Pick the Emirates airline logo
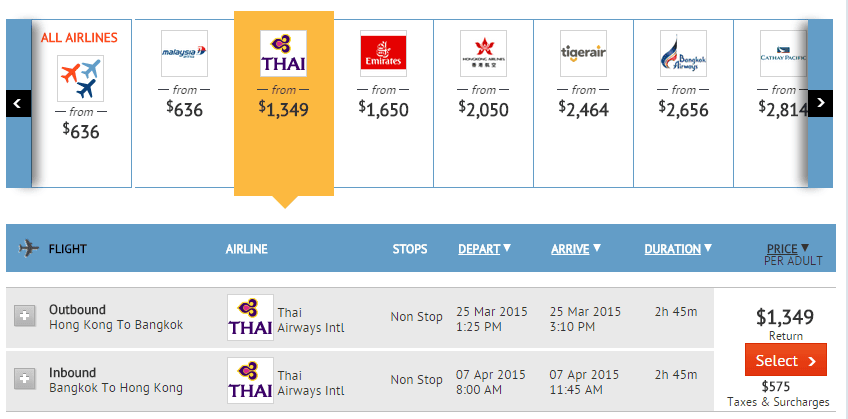This screenshot has width=848, height=419. click(x=384, y=53)
